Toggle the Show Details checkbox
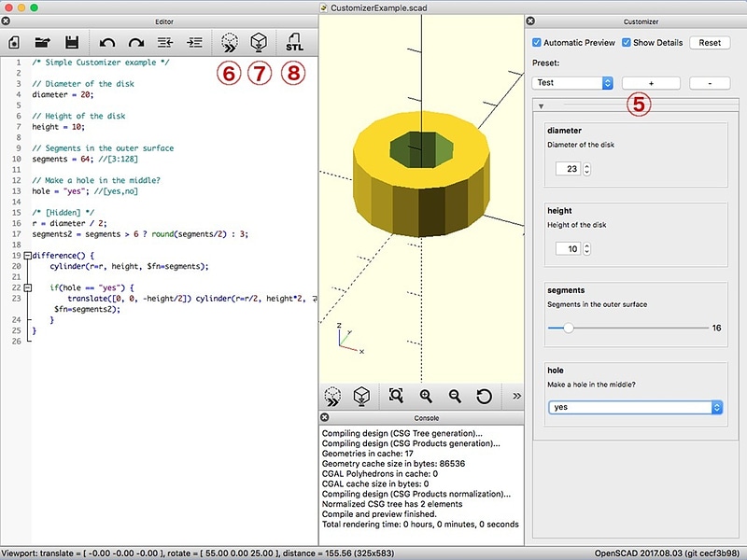The width and height of the screenshot is (747, 560). [x=627, y=42]
